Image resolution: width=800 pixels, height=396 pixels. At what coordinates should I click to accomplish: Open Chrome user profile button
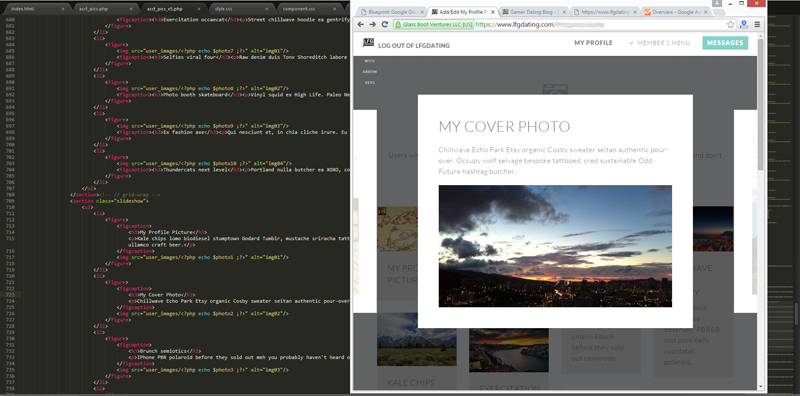718,3
